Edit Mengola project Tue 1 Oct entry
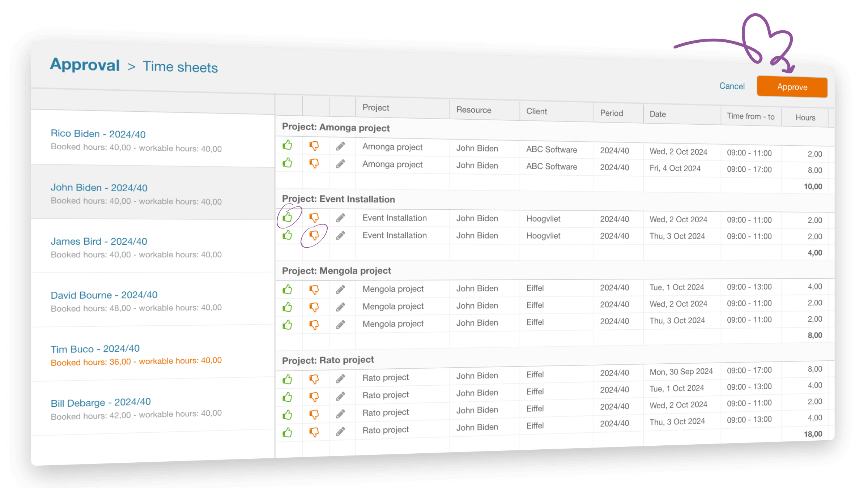 [x=340, y=290]
